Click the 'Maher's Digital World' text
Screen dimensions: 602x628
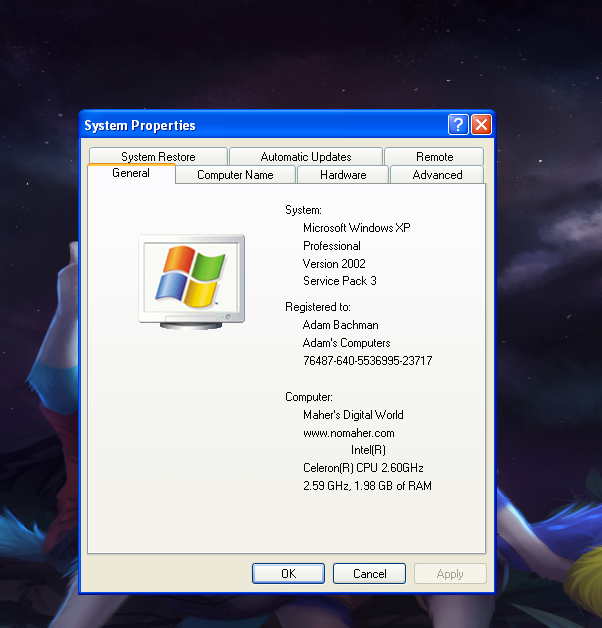[x=353, y=415]
